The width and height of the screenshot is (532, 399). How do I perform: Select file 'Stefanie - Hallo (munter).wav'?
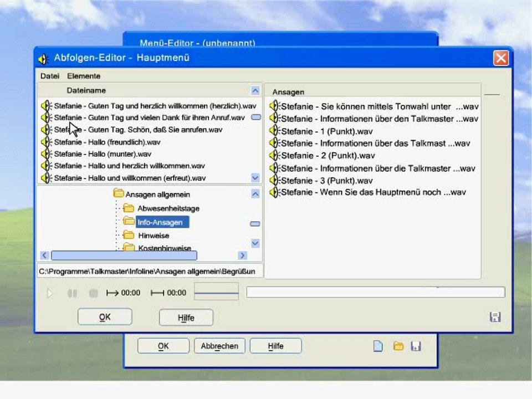coord(103,154)
